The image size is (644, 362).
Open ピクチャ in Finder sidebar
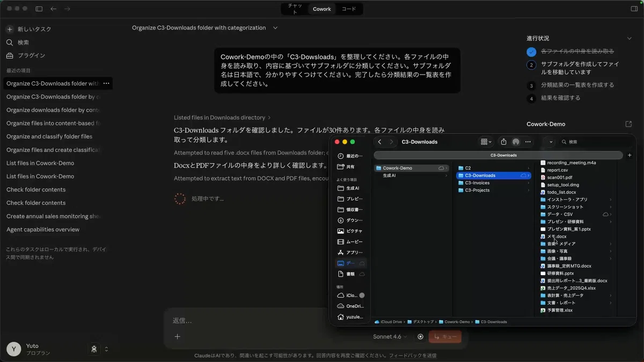coord(350,231)
